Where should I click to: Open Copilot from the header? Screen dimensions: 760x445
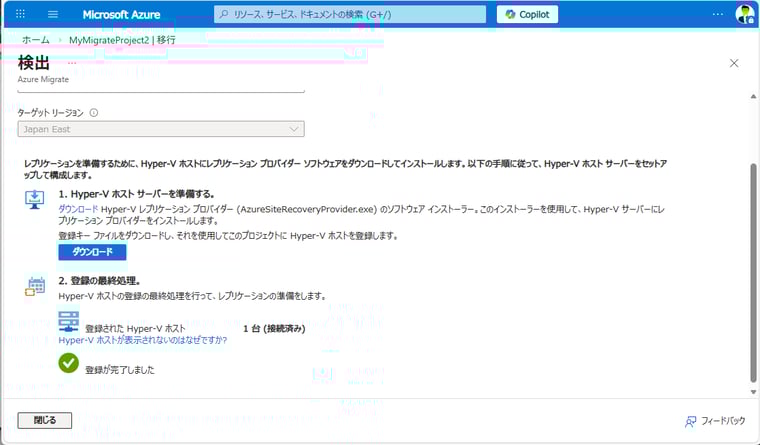pos(527,15)
